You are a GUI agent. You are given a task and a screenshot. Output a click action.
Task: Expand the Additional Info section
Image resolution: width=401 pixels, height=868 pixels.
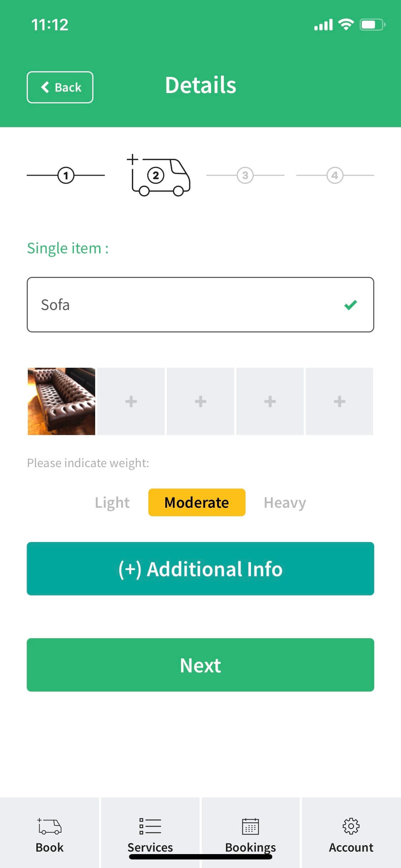point(200,569)
